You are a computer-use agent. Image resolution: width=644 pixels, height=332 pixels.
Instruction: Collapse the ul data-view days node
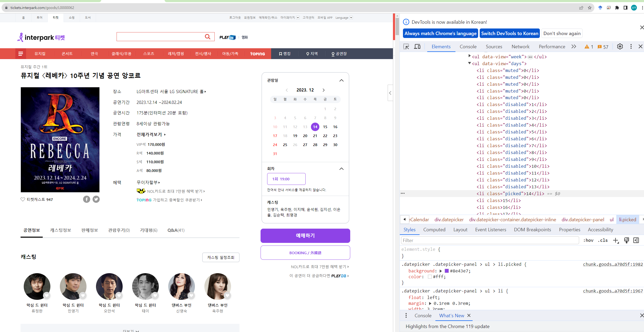click(470, 63)
